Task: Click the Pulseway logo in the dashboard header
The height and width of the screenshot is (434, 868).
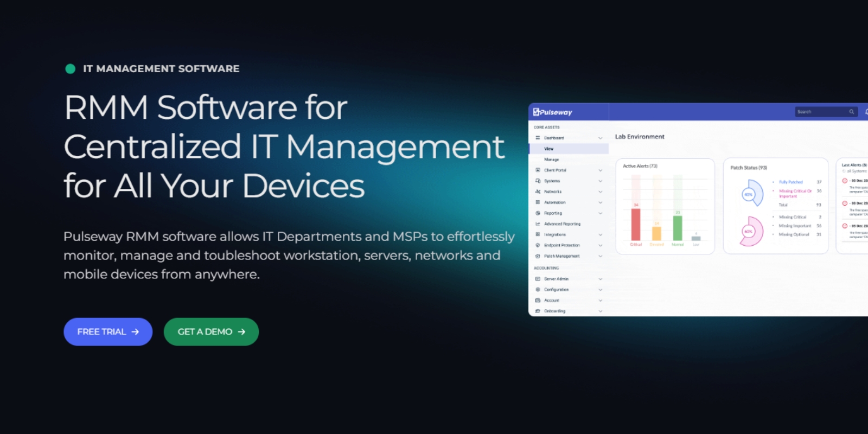Action: click(553, 112)
